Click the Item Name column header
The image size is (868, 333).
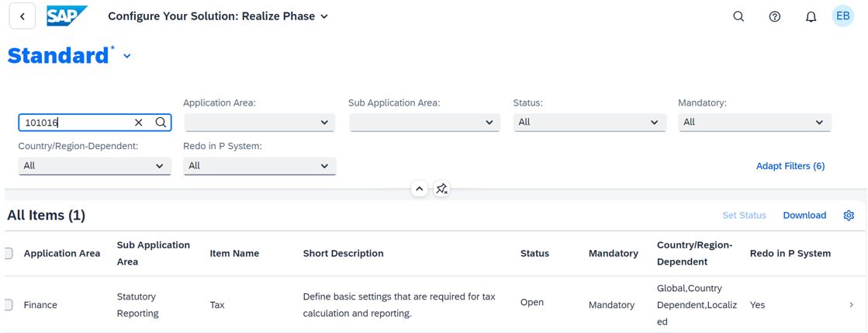tap(234, 253)
